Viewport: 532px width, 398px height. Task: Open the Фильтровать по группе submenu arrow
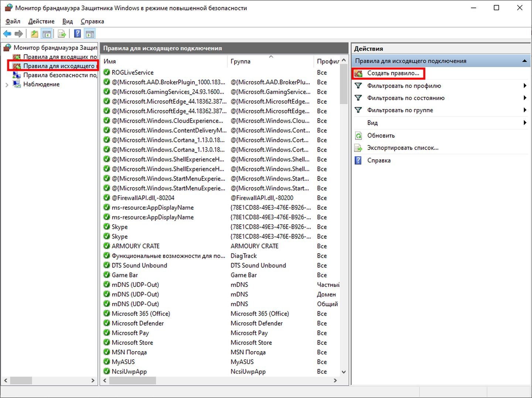(525, 110)
